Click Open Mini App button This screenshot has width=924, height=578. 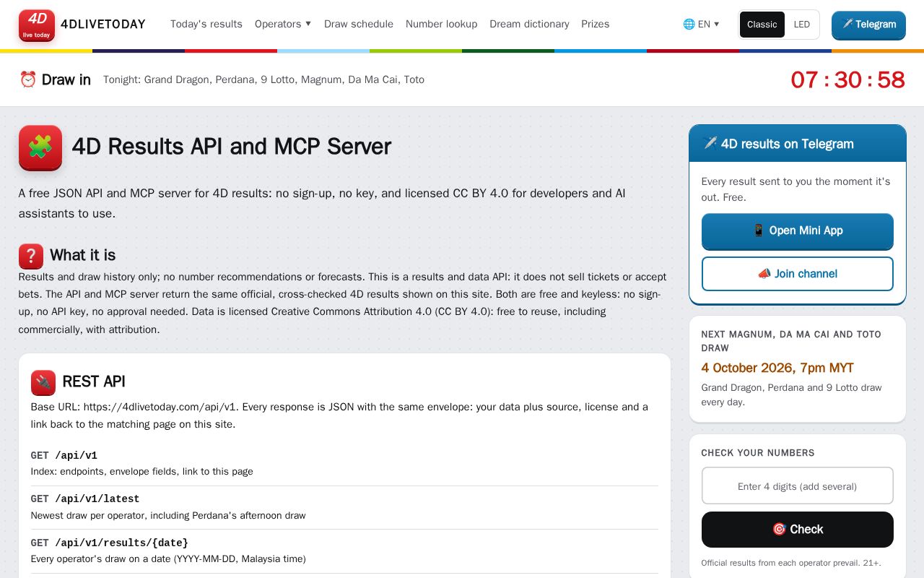click(x=797, y=231)
